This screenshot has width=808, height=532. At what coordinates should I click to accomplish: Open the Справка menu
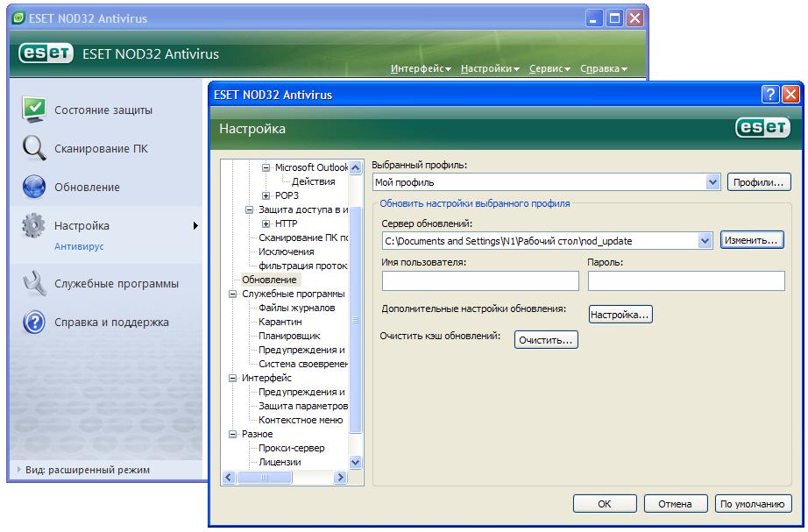604,68
